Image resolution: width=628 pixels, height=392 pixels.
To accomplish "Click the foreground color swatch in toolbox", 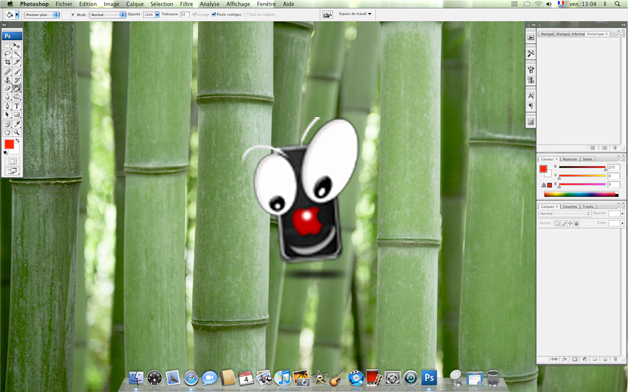I will coord(9,144).
